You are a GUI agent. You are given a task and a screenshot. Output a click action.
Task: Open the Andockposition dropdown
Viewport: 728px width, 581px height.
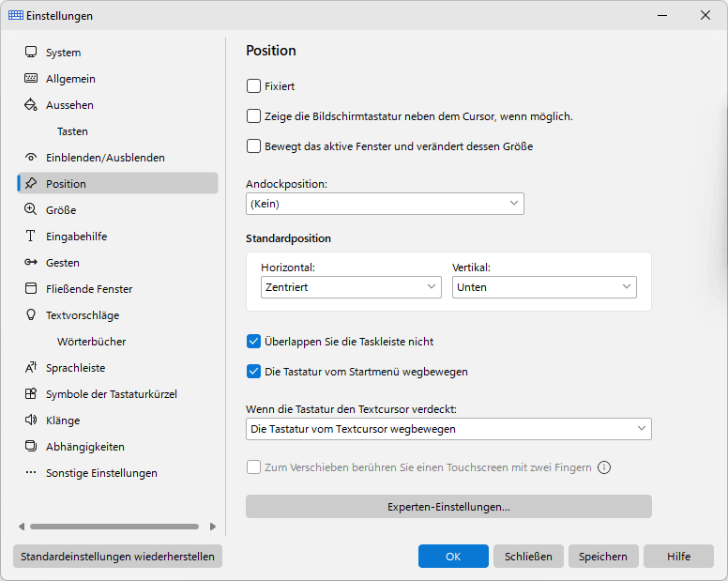[385, 204]
